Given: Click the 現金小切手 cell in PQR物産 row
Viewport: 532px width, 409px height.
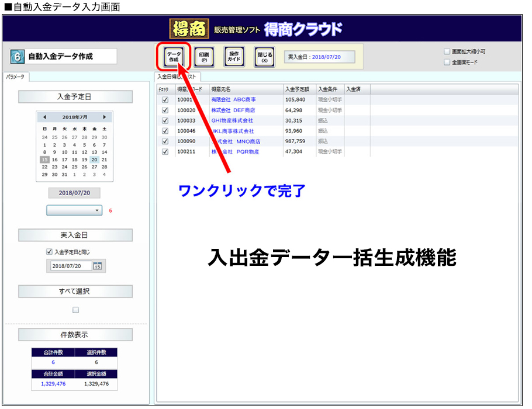Looking at the screenshot, I should (330, 151).
